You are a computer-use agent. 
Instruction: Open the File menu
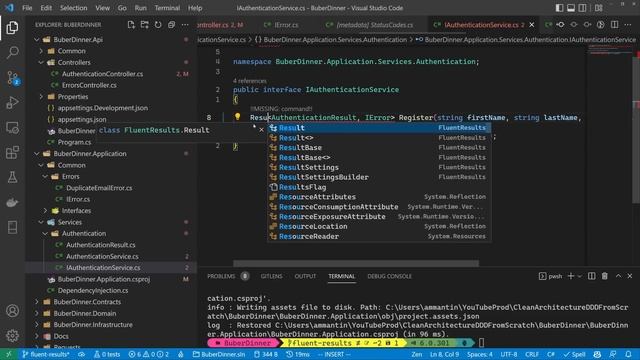[x=27, y=8]
